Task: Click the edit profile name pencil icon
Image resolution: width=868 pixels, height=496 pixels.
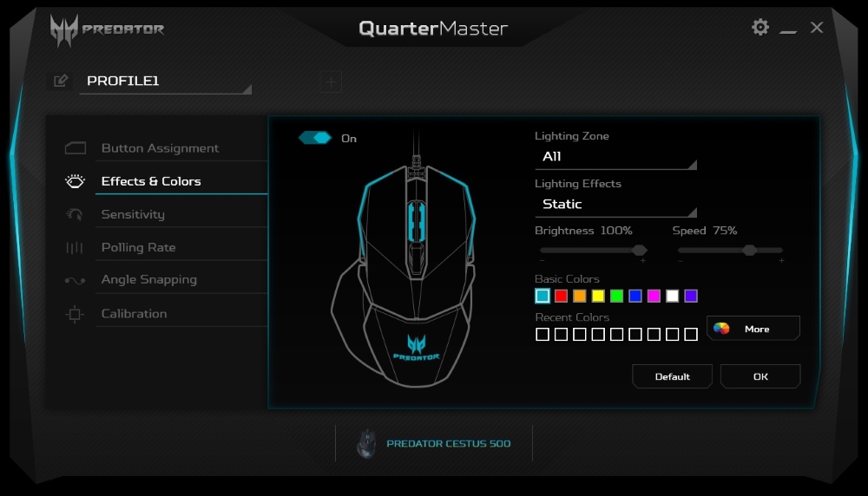Action: tap(61, 81)
